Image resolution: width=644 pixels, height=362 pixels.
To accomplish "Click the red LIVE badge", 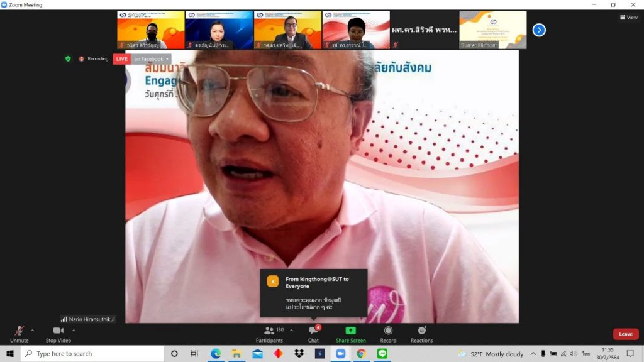I will pyautogui.click(x=121, y=59).
